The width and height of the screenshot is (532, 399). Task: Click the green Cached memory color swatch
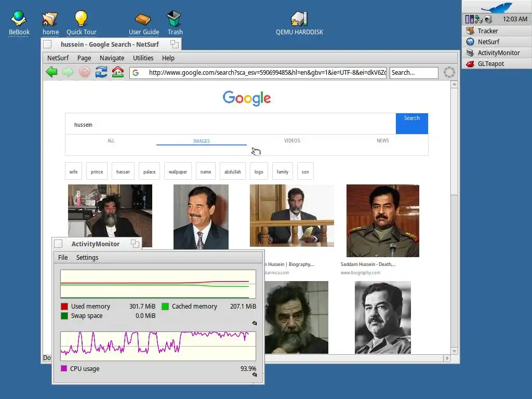tap(165, 307)
